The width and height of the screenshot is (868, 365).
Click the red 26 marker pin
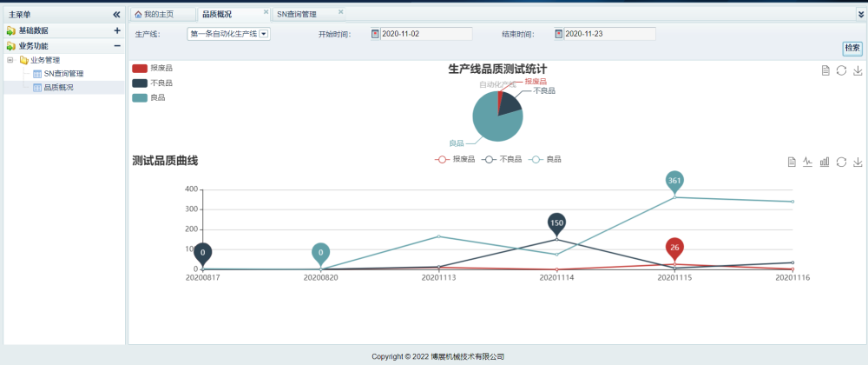[x=674, y=249]
